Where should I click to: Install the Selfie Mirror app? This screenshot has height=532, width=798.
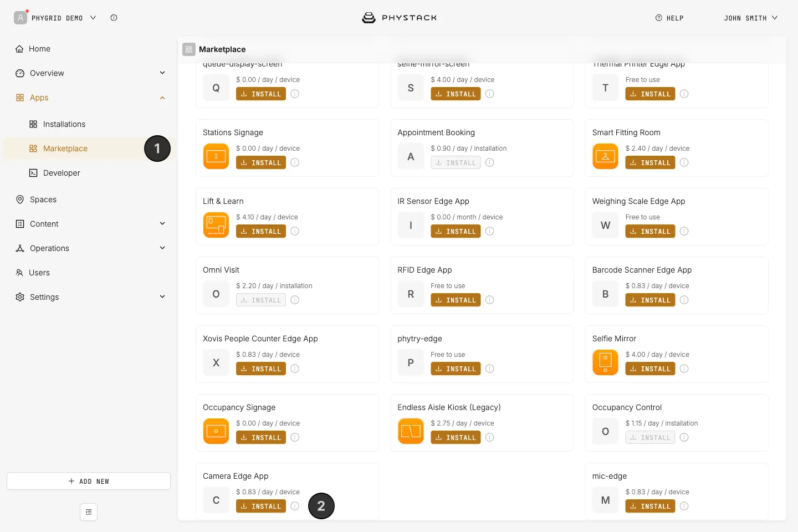point(650,369)
